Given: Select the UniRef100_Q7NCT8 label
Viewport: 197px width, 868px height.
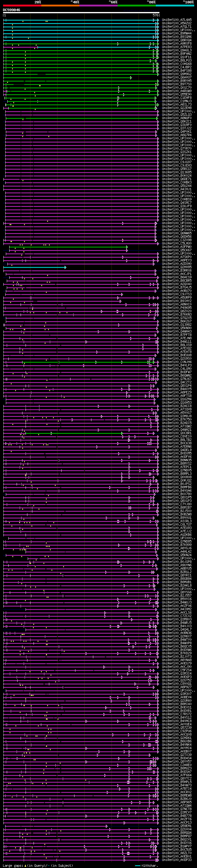Looking at the screenshot, I should (176, 809).
